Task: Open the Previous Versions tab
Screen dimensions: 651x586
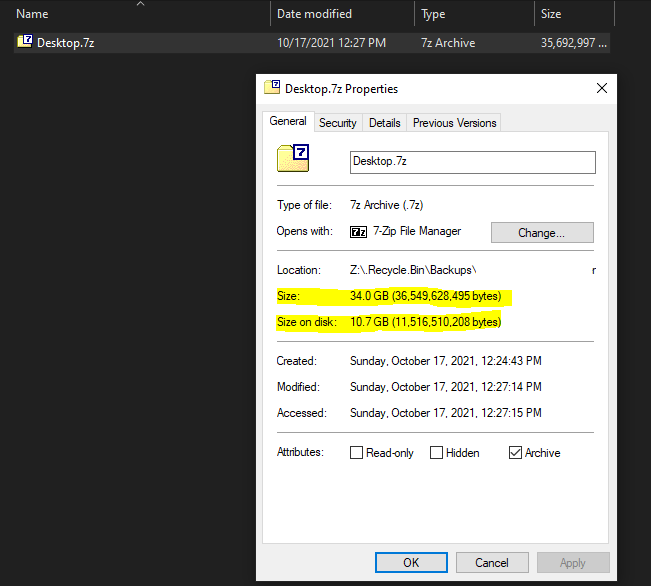Action: (454, 123)
